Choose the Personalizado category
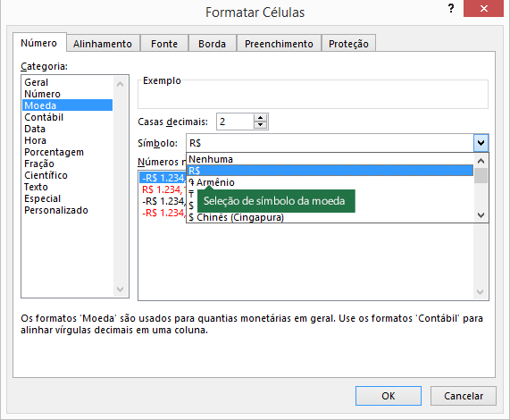Screen dimensions: 510x420 click(68, 210)
